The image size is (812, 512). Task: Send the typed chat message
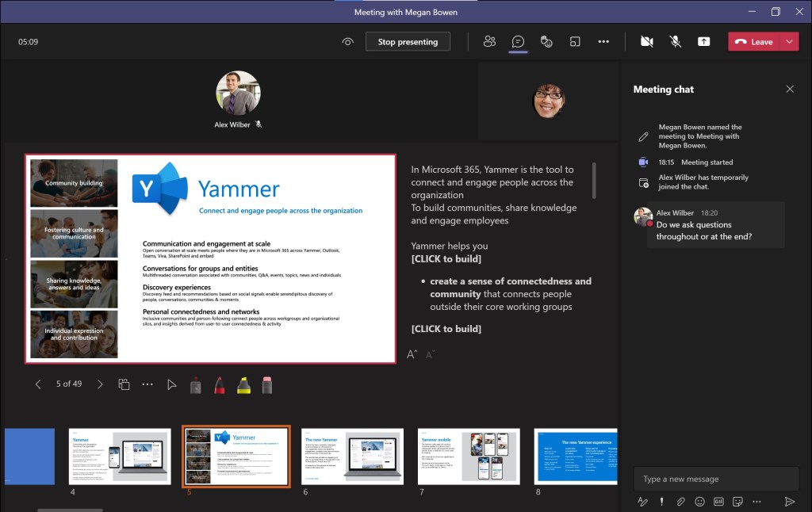coord(789,501)
